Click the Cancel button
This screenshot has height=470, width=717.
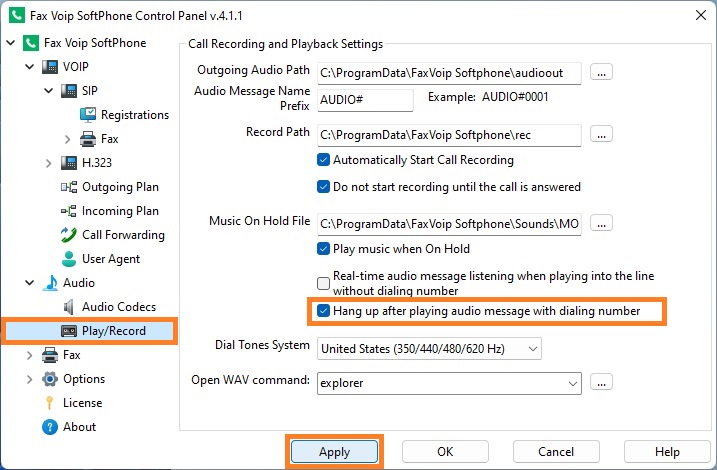(556, 452)
